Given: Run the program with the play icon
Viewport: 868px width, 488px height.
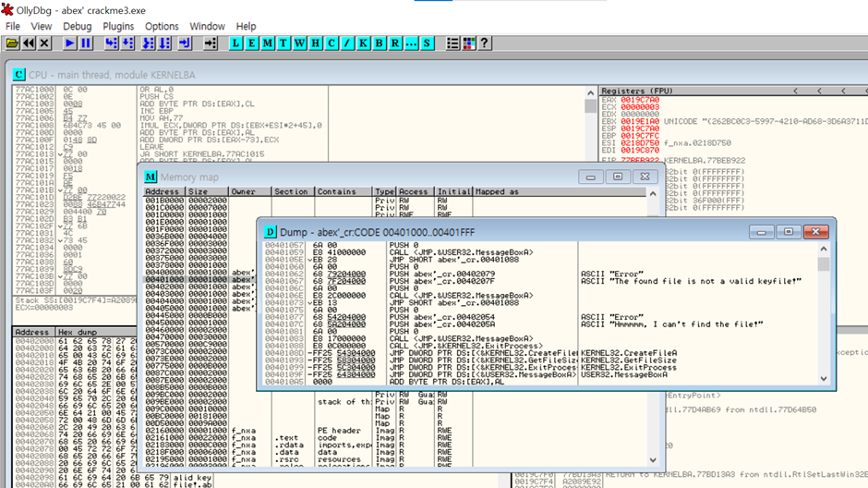Looking at the screenshot, I should [70, 43].
